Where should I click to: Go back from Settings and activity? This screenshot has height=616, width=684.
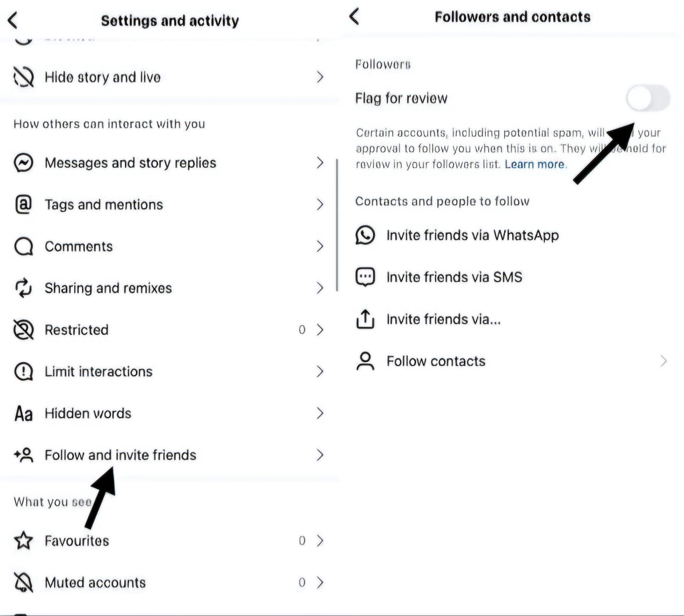click(13, 20)
